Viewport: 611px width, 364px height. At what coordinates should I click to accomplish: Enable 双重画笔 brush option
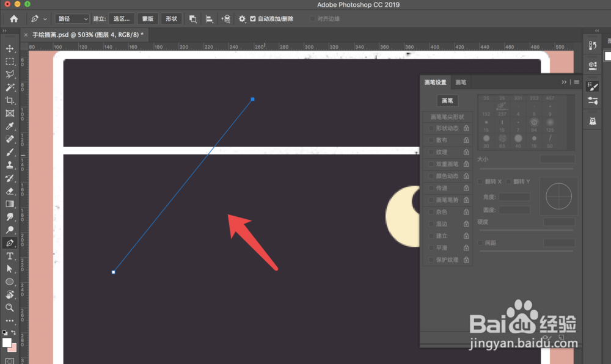click(431, 164)
